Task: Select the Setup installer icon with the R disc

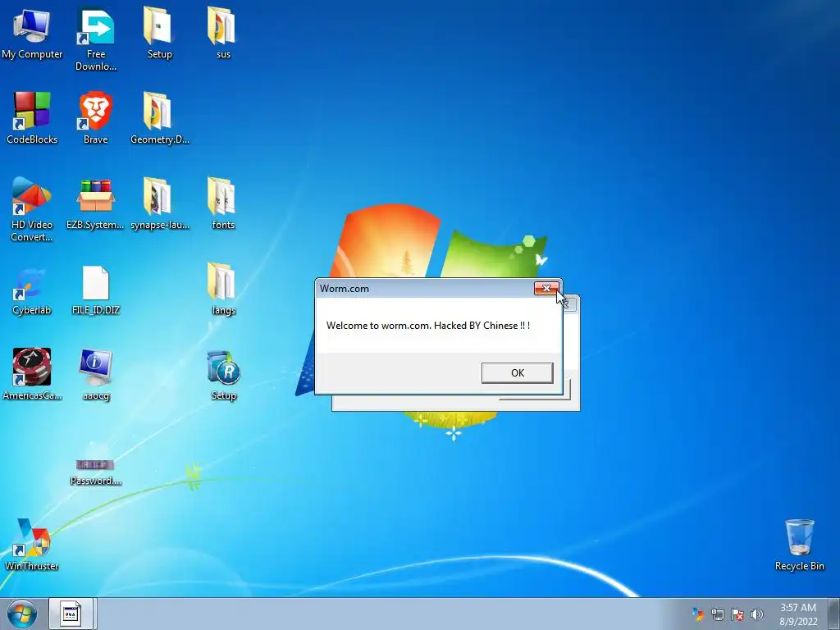Action: pos(223,375)
